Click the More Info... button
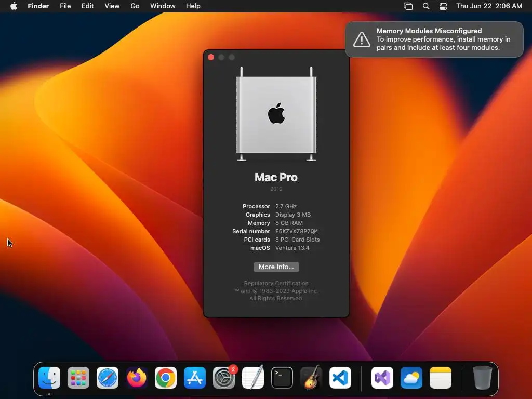The image size is (532, 399). click(276, 267)
